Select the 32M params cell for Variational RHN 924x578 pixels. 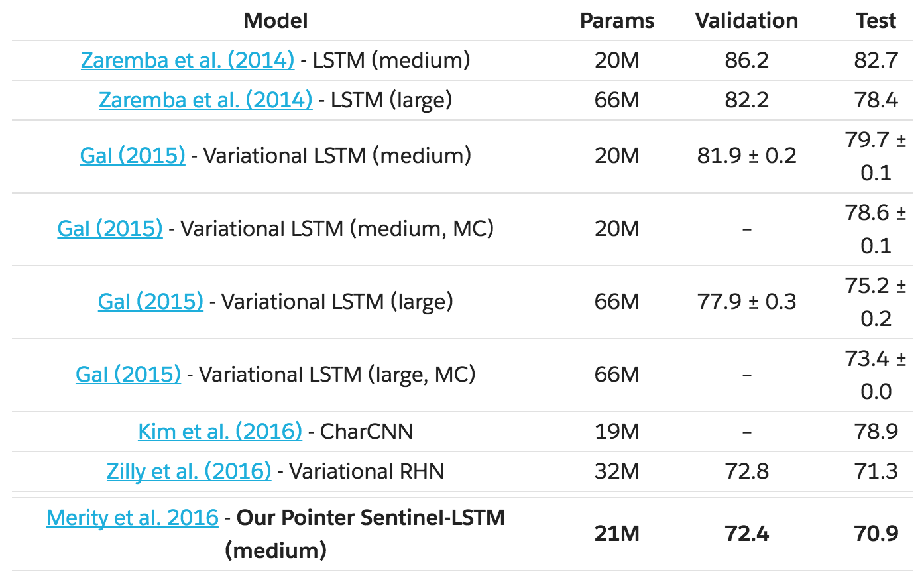pos(616,471)
